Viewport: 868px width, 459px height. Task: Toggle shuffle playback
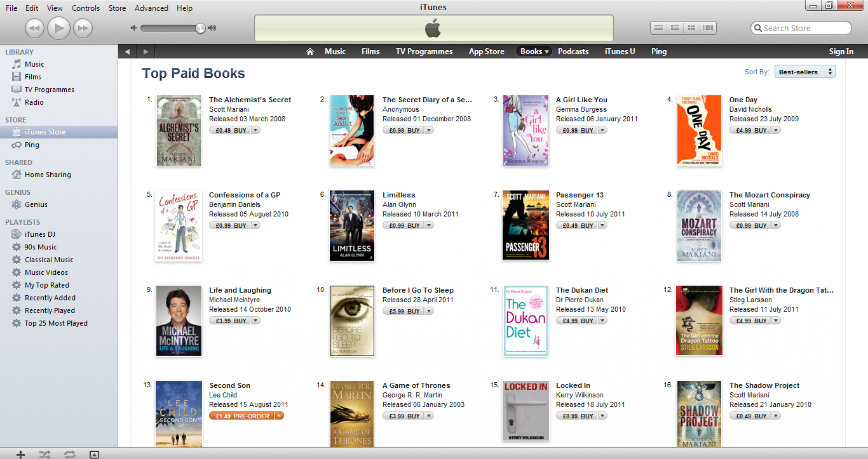tap(44, 454)
